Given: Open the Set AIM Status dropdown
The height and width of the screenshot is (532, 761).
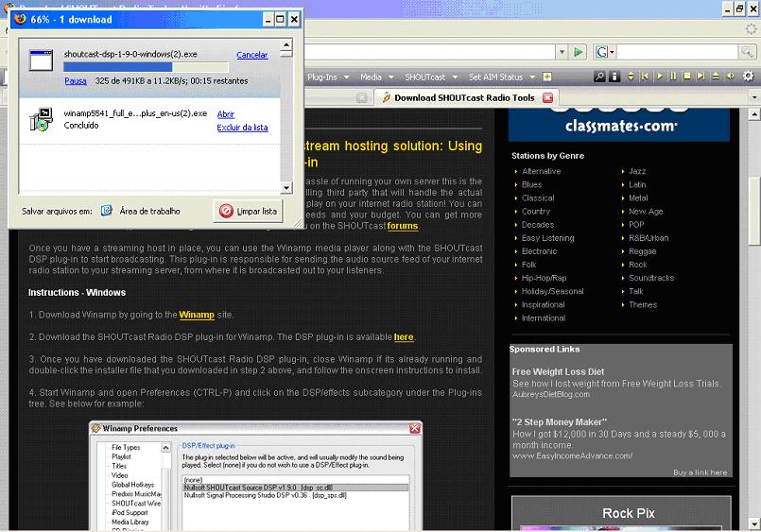Looking at the screenshot, I should 502,77.
